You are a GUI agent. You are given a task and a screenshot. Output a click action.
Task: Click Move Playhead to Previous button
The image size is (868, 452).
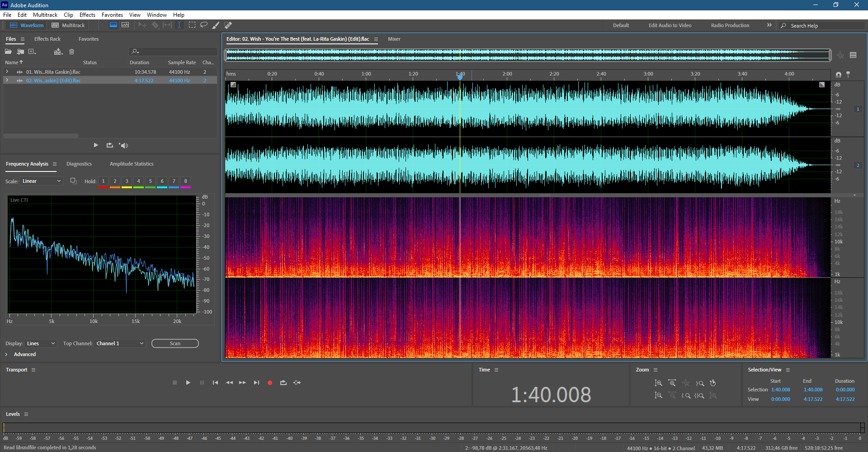pos(215,383)
